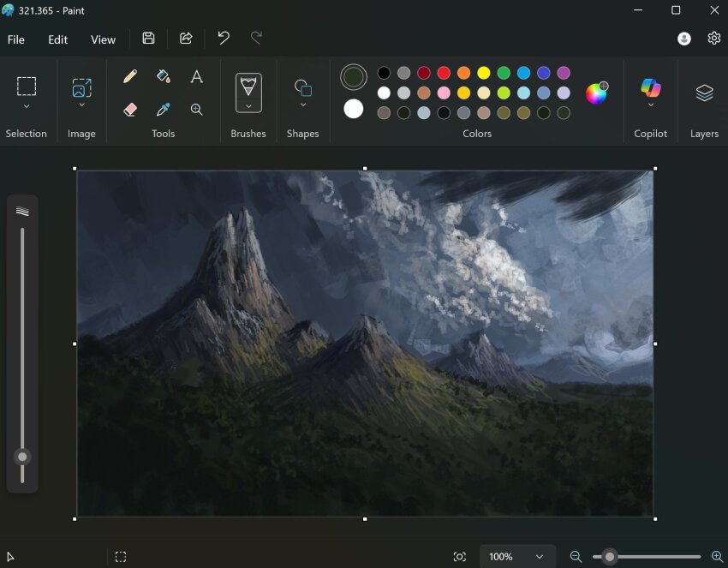This screenshot has width=728, height=568.
Task: Select the Eraser tool
Action: pos(130,110)
